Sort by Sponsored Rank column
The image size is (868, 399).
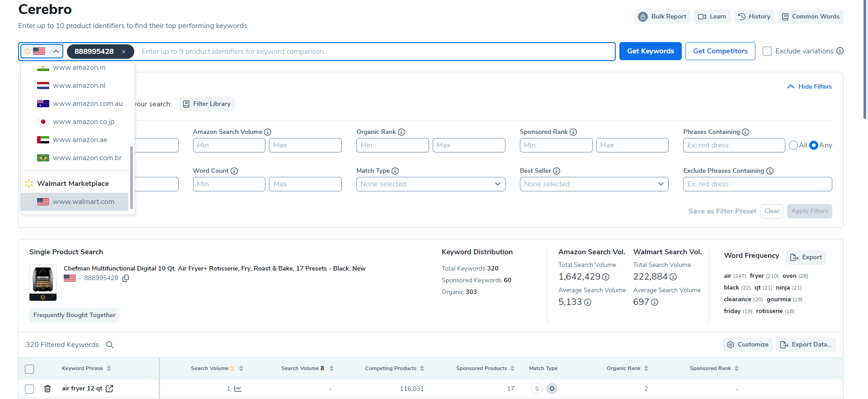736,369
